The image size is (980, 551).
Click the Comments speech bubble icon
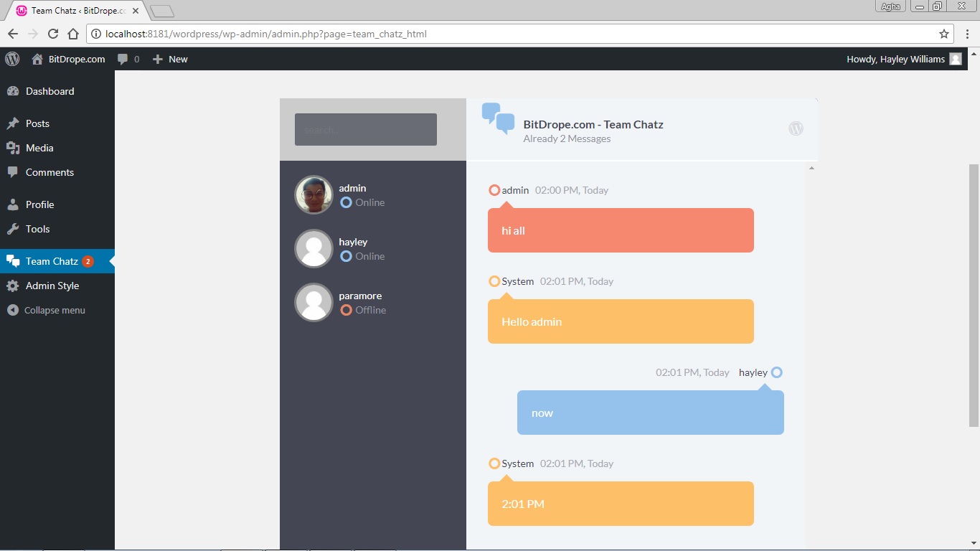[13, 172]
